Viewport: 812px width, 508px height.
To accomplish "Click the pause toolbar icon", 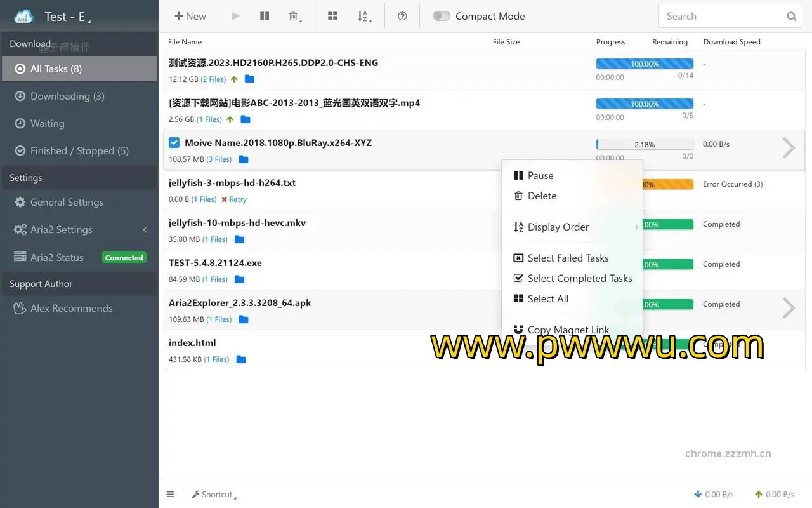I will tap(265, 17).
